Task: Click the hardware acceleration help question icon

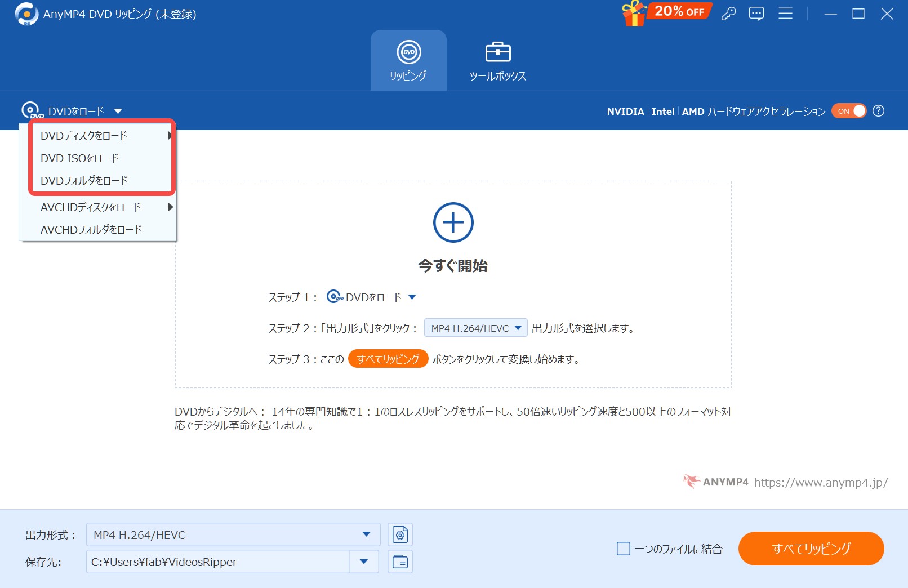Action: (878, 111)
